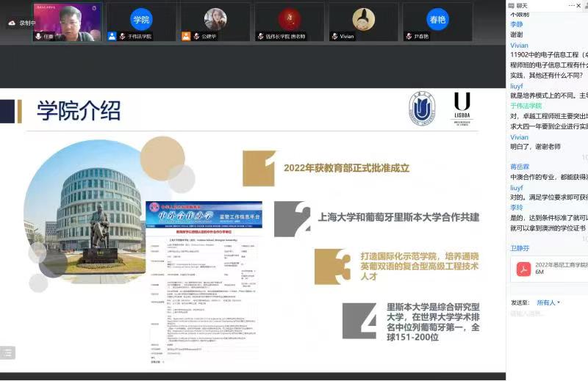Select the 春艳 participant avatar tile
The image size is (588, 381).
coord(437,20)
